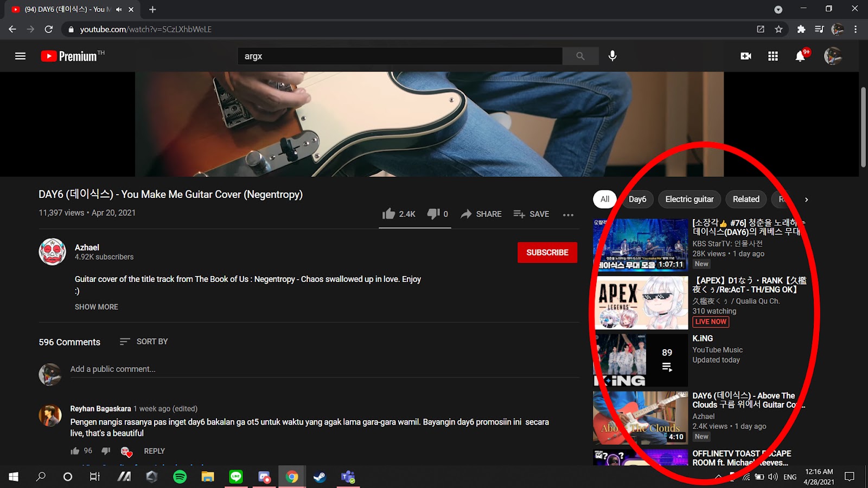Open the link in app icon in the address bar
Image resolution: width=868 pixels, height=488 pixels.
tap(761, 29)
